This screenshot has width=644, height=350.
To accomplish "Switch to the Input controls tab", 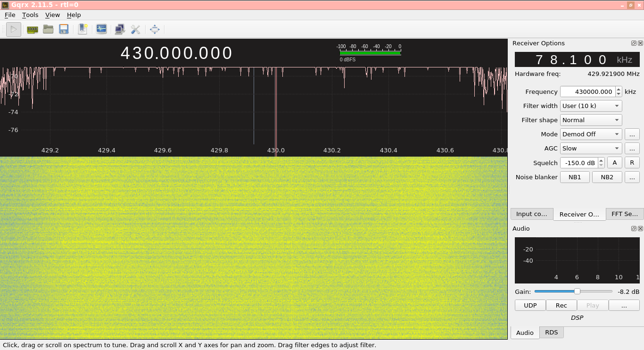I will 532,214.
